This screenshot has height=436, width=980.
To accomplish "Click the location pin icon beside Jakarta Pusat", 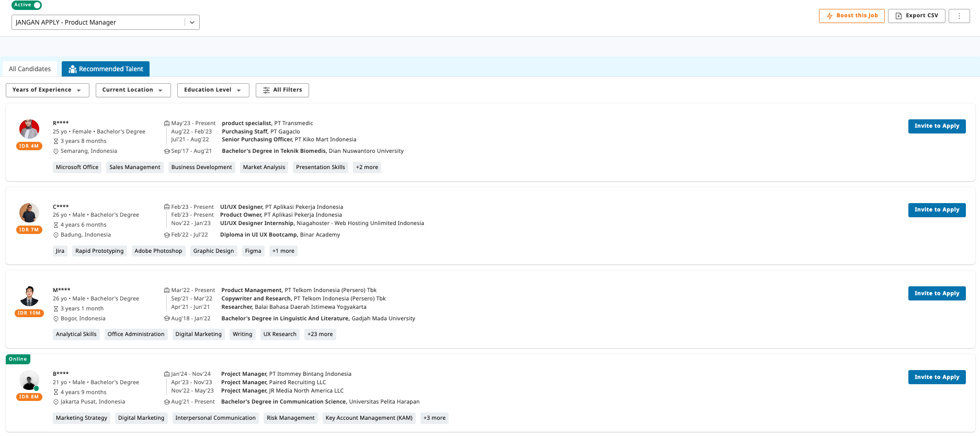I will pos(56,402).
